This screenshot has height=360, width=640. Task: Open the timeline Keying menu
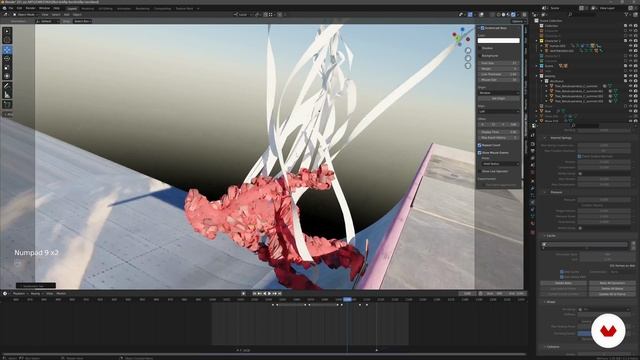pyautogui.click(x=36, y=293)
